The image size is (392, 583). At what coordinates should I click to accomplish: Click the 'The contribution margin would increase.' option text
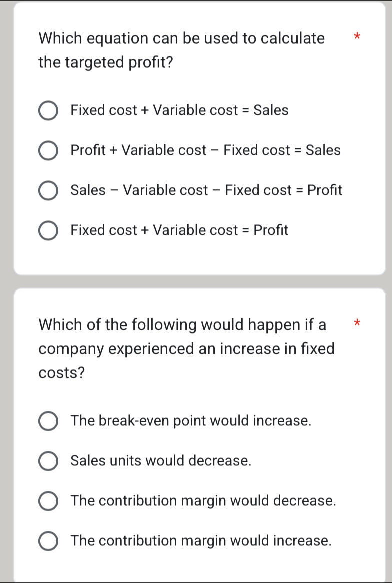point(202,541)
